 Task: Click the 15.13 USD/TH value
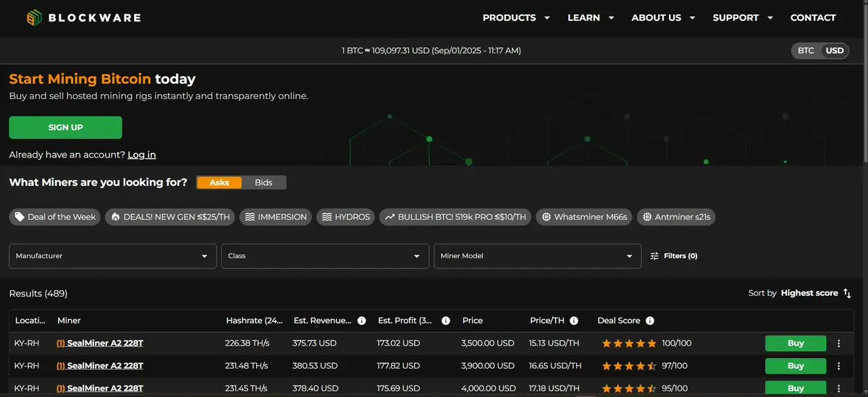pos(554,343)
